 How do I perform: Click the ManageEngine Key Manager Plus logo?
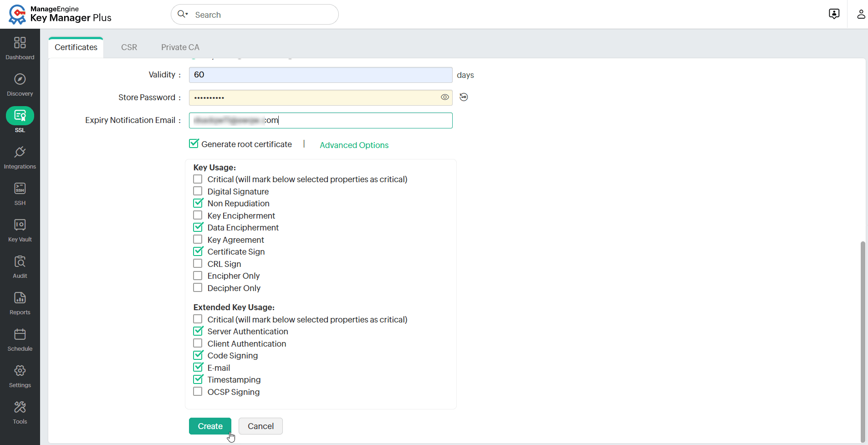(60, 14)
